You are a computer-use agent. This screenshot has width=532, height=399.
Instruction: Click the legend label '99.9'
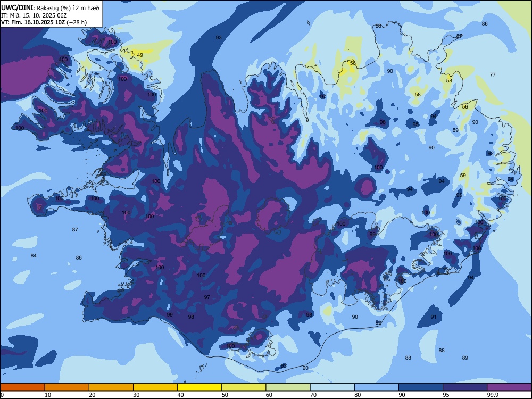pyautogui.click(x=492, y=395)
